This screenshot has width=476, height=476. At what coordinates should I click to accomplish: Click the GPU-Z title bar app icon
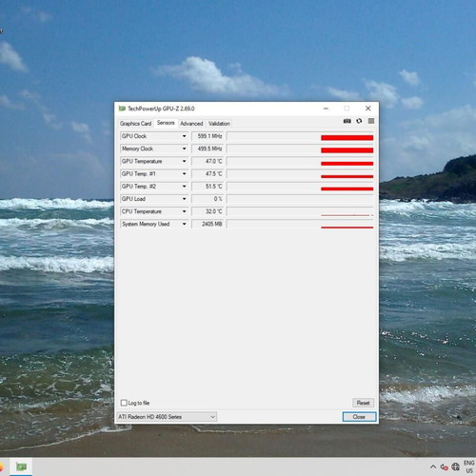click(122, 109)
